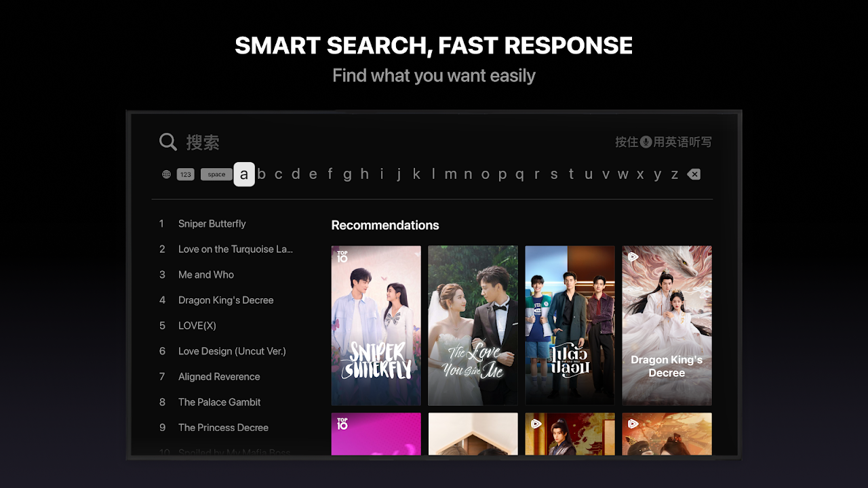Screen dimensions: 868x488
Task: Open the Thai-titled drama poster
Action: [x=570, y=325]
